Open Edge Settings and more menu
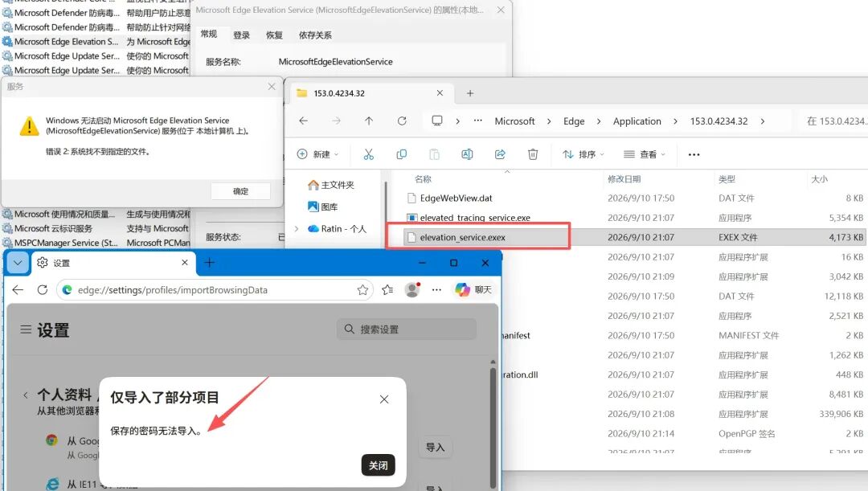 click(x=436, y=289)
